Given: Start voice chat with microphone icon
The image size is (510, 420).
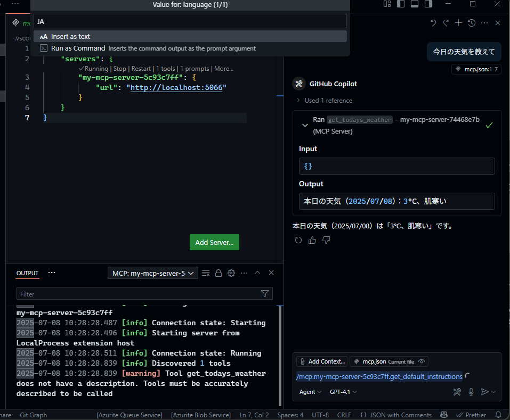Looking at the screenshot, I should (x=471, y=392).
